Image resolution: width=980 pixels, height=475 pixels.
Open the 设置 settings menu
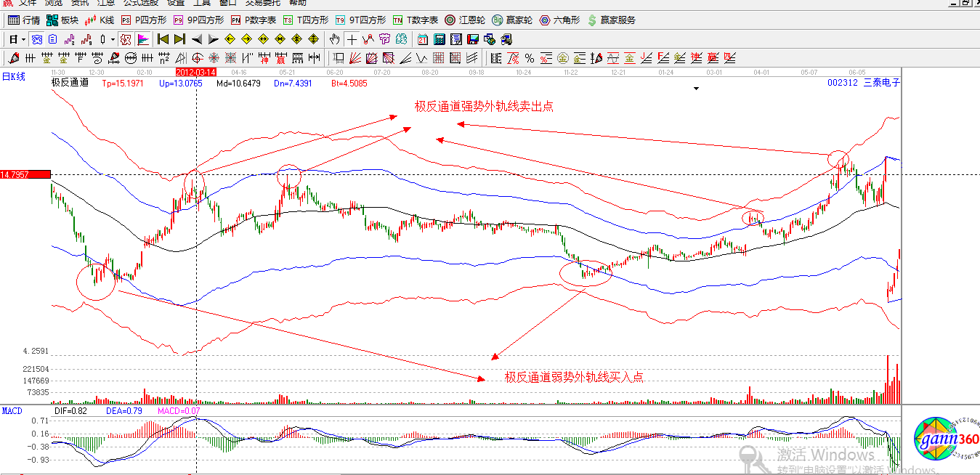(x=176, y=3)
